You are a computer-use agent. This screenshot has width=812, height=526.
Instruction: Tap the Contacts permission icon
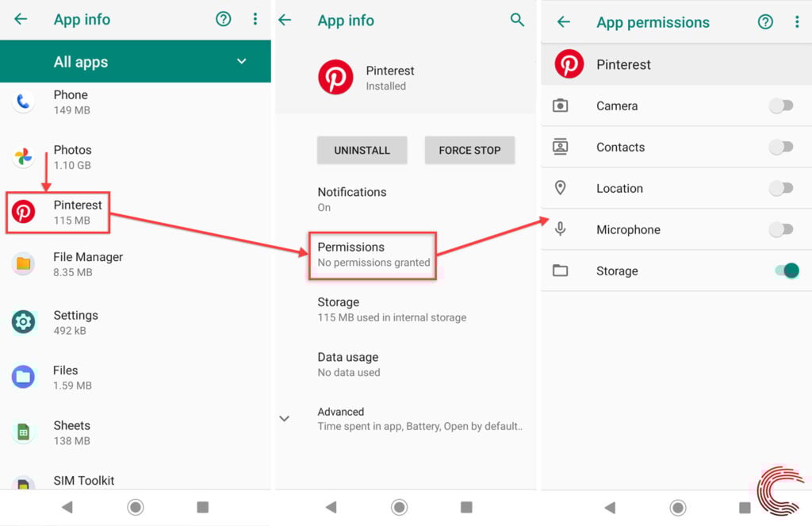tap(561, 147)
